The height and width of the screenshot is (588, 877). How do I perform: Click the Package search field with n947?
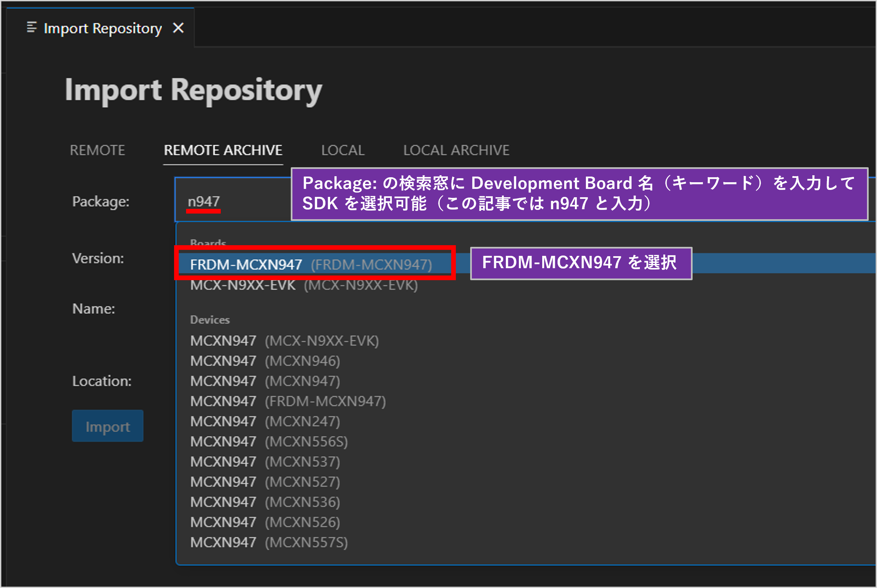(x=233, y=201)
